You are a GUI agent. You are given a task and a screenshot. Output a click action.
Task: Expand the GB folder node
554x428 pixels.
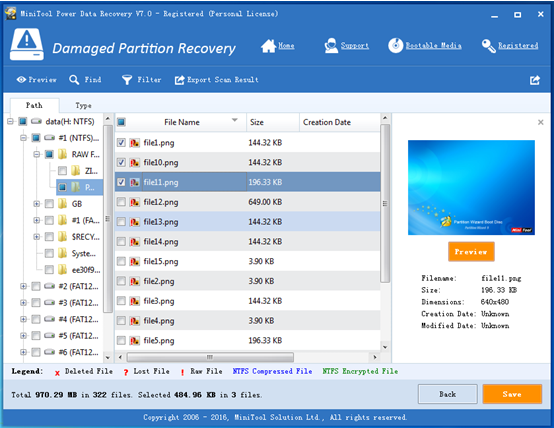click(36, 204)
